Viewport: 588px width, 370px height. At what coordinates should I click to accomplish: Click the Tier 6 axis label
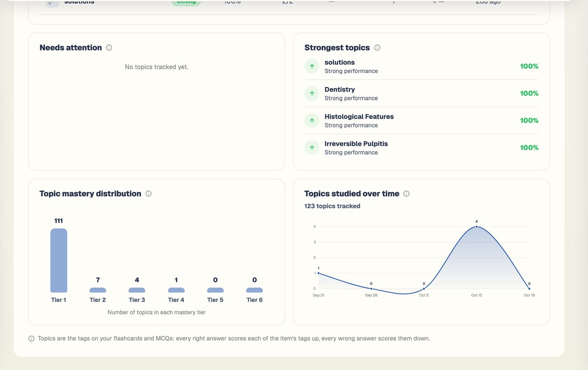(x=254, y=300)
